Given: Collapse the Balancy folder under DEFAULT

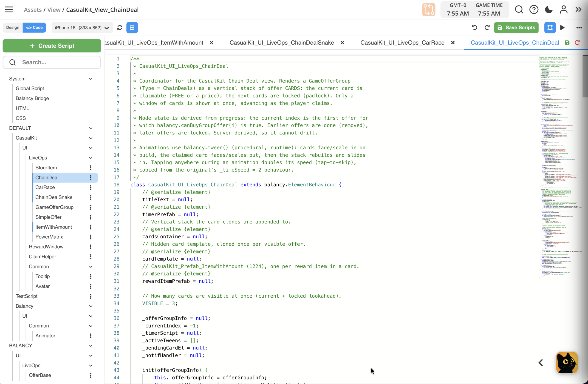Looking at the screenshot, I should click(91, 306).
